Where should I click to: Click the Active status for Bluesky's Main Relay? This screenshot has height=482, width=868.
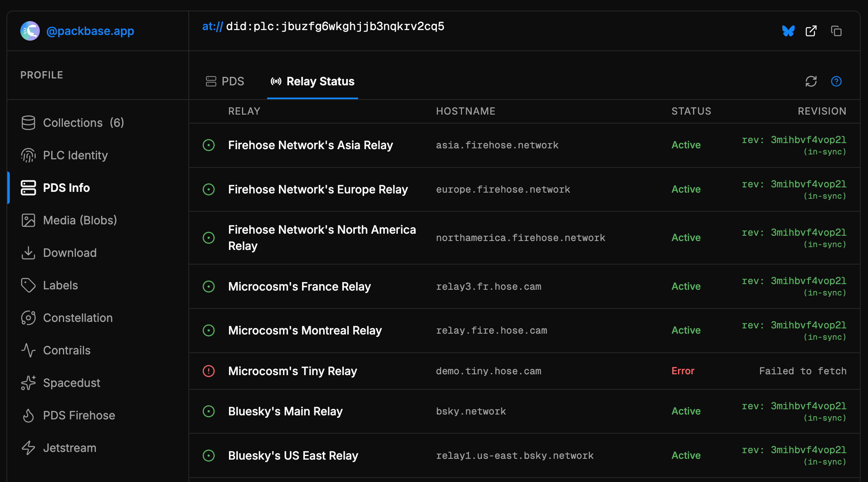pos(686,411)
